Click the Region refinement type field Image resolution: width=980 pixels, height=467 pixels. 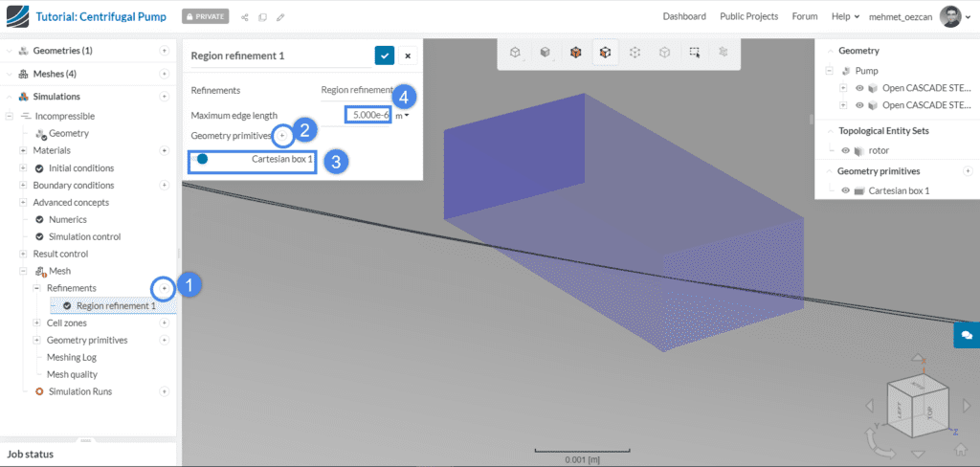pyautogui.click(x=358, y=91)
